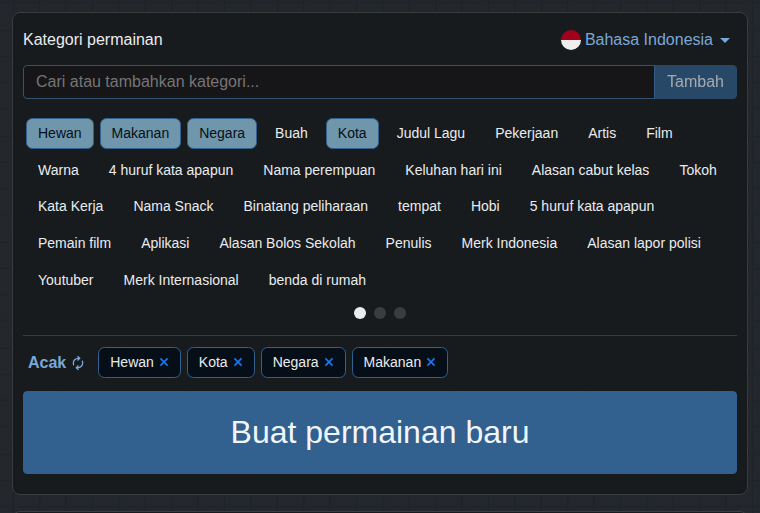The height and width of the screenshot is (513, 760).
Task: Remove Negara from selected categories
Action: click(329, 362)
